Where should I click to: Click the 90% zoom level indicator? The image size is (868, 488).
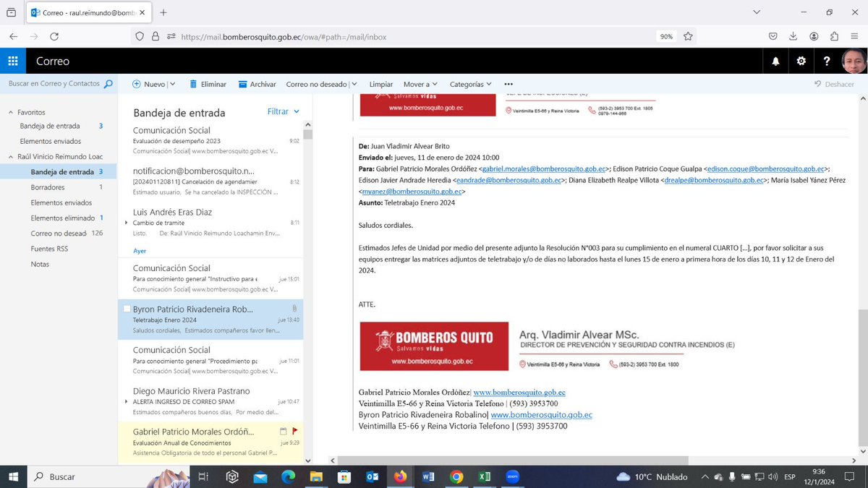(666, 36)
